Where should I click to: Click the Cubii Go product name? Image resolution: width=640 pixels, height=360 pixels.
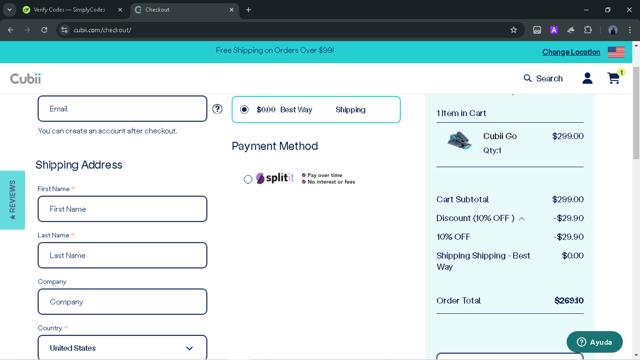pos(500,136)
